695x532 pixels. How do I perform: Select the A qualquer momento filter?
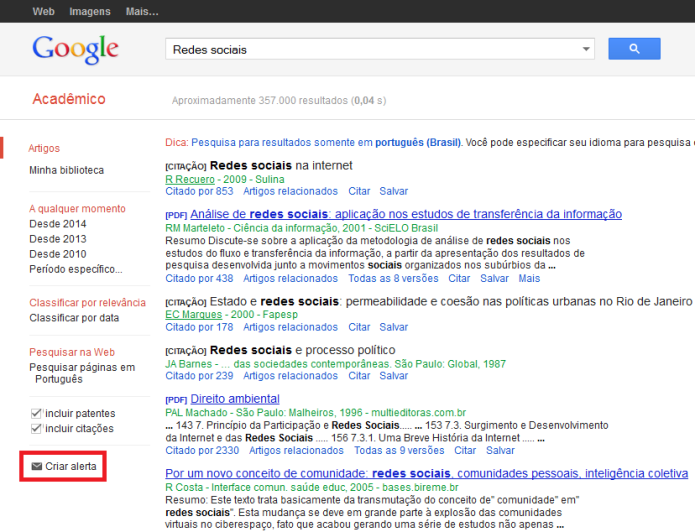pos(78,209)
